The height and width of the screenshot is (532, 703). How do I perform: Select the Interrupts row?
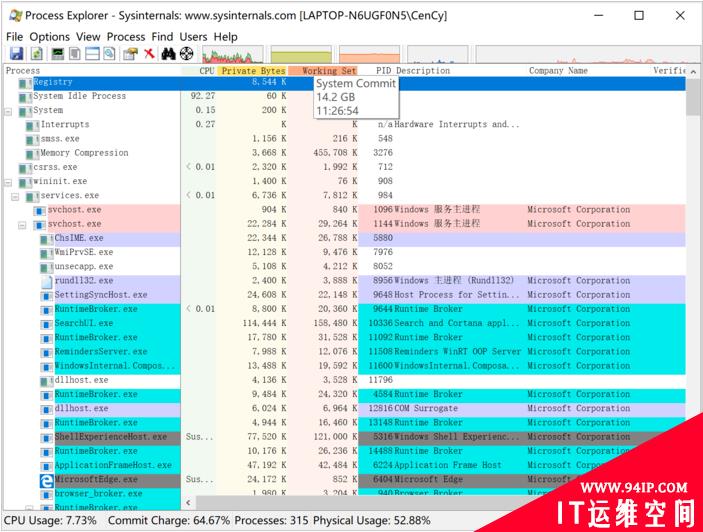pyautogui.click(x=344, y=125)
